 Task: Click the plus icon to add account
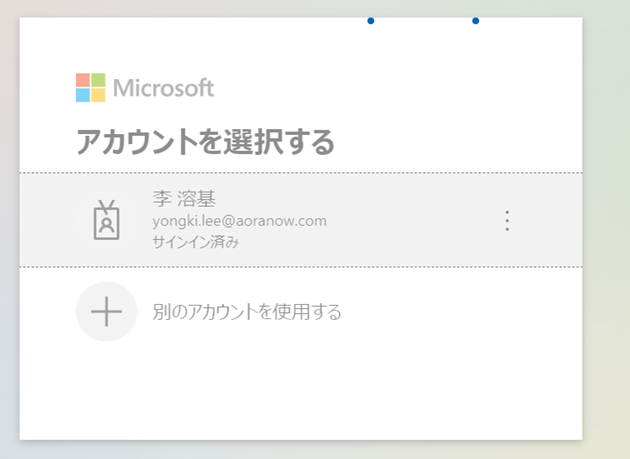tap(106, 311)
